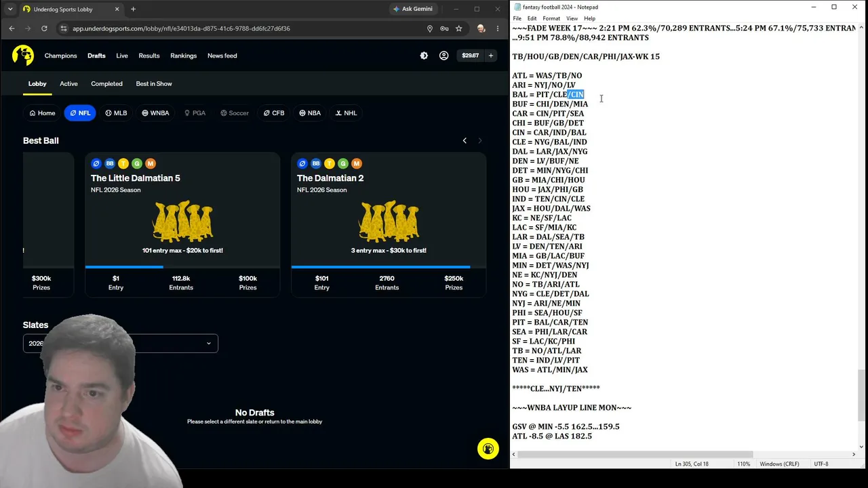Toggle the dark mode theme icon
Screen dimensions: 868x488
point(424,56)
